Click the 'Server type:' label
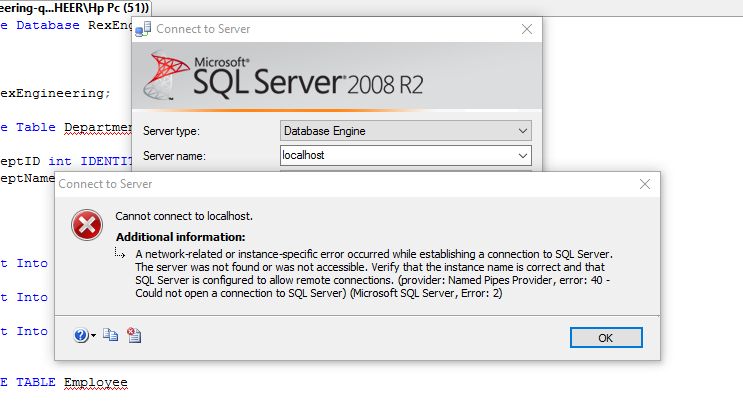Viewport: 743px width, 412px height. [171, 131]
